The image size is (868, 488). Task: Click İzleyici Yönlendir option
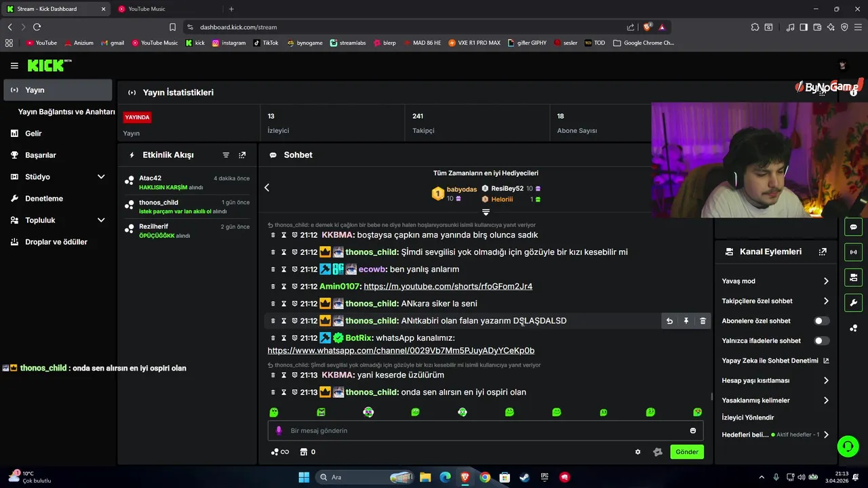click(748, 418)
